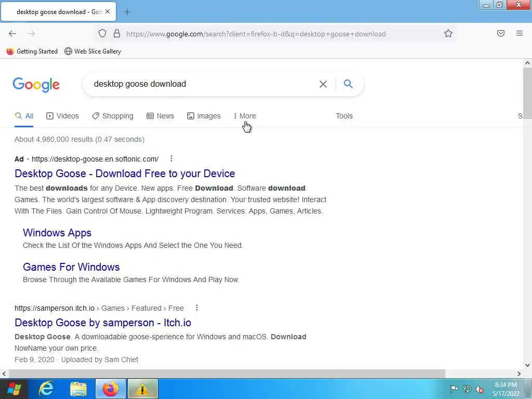Save page to Pocket
The width and height of the screenshot is (532, 399).
501,33
